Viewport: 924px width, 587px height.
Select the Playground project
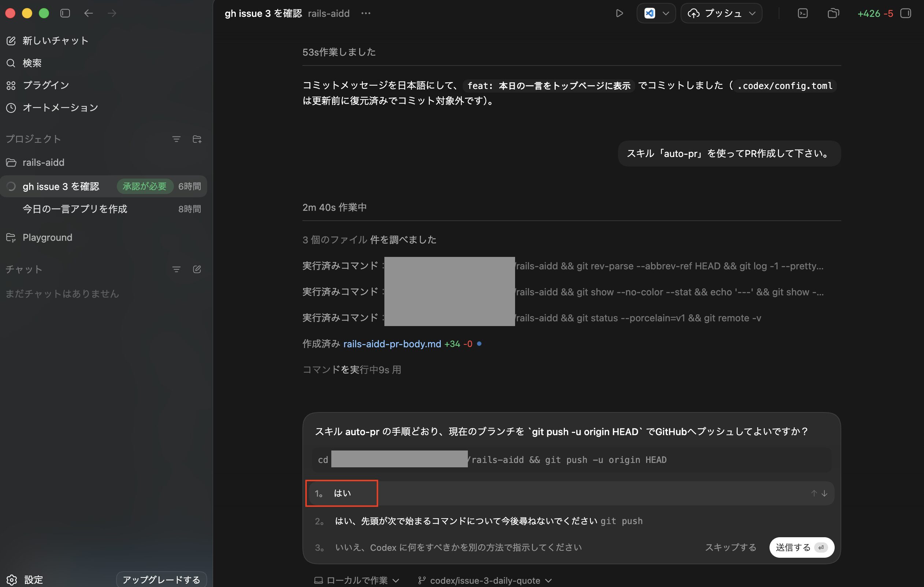click(47, 238)
